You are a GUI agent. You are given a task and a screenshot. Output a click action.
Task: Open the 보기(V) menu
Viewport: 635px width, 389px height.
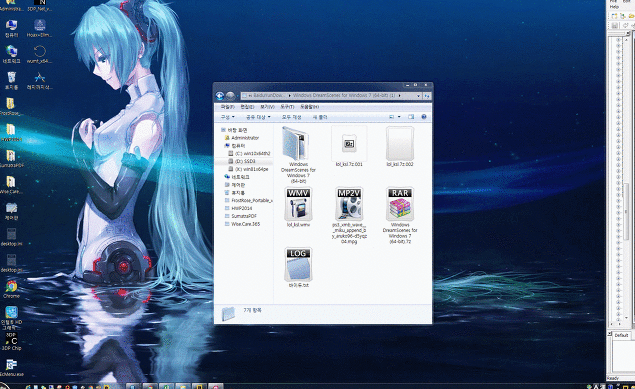(x=267, y=107)
